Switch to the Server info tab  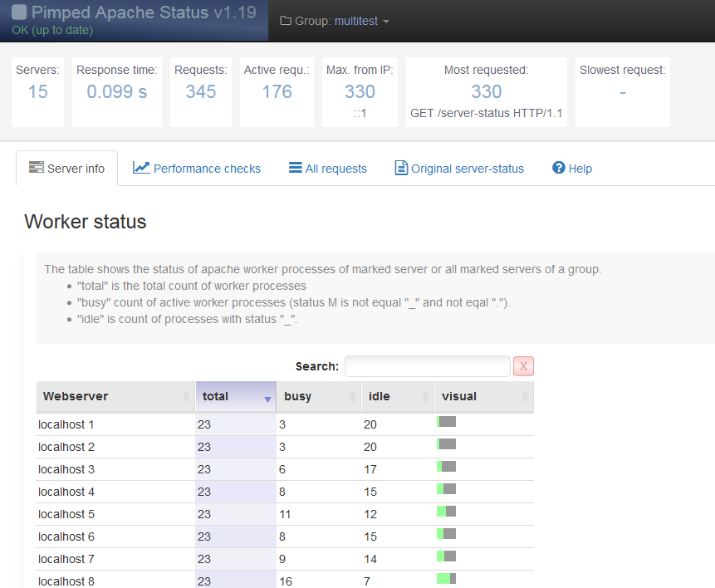click(66, 169)
